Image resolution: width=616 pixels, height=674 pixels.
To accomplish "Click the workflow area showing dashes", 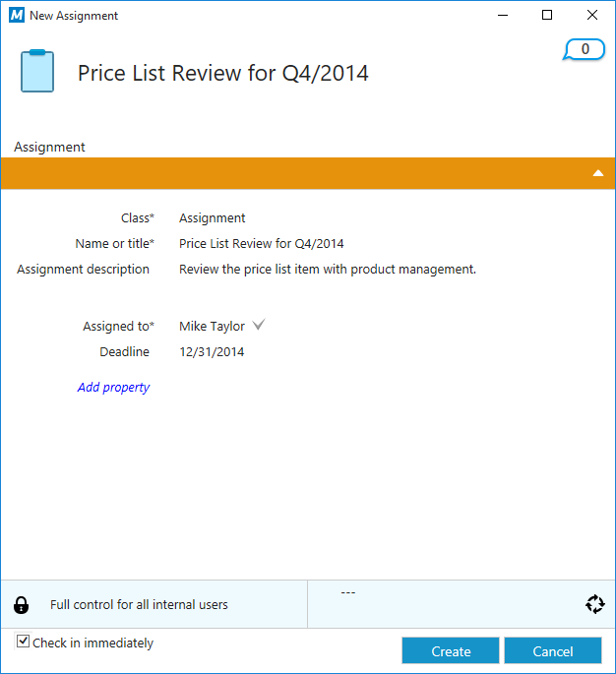I will (346, 593).
